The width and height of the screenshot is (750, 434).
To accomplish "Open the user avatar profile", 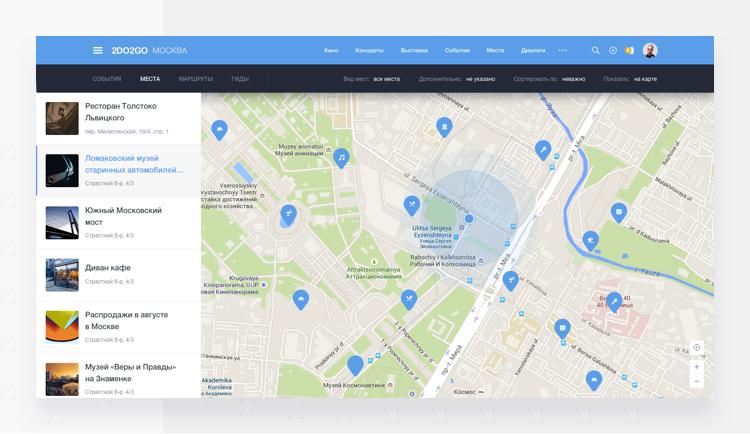I will coord(650,50).
